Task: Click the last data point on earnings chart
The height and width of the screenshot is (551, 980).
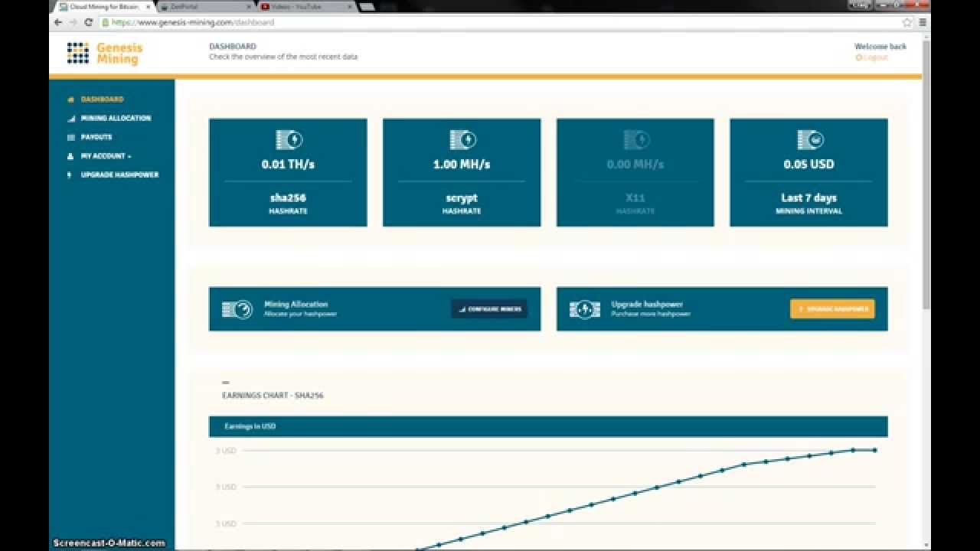Action: [x=875, y=450]
